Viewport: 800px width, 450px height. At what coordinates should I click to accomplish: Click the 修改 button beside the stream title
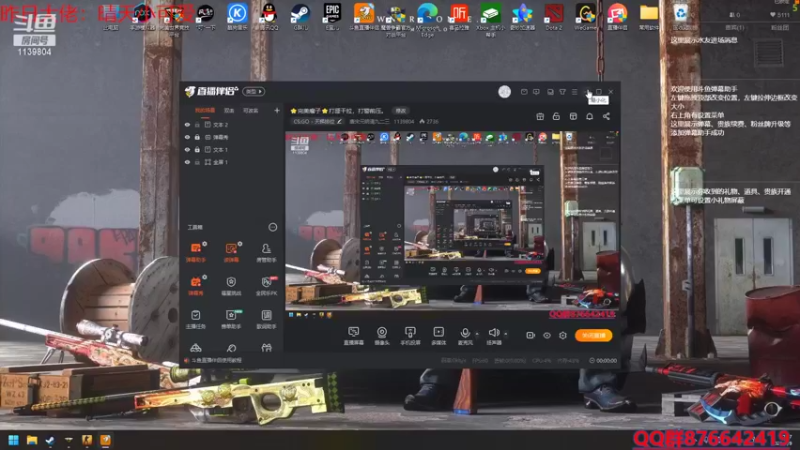coord(401,111)
